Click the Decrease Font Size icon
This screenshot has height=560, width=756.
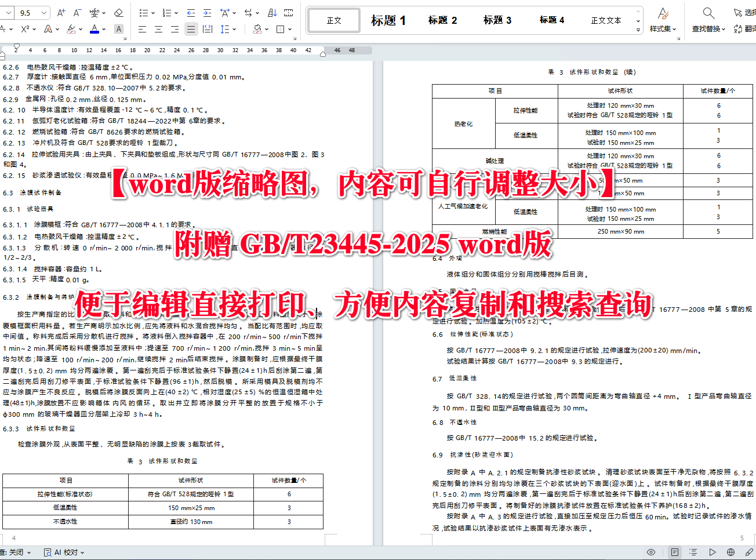(x=77, y=13)
